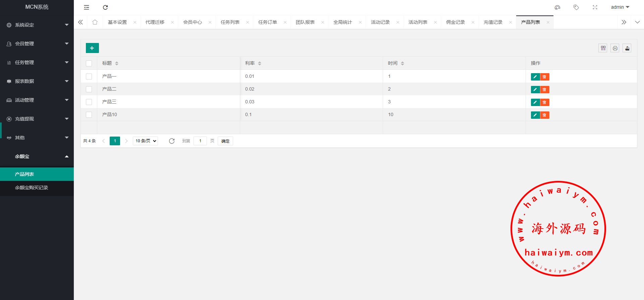Click the page number jump input field

pyautogui.click(x=200, y=141)
